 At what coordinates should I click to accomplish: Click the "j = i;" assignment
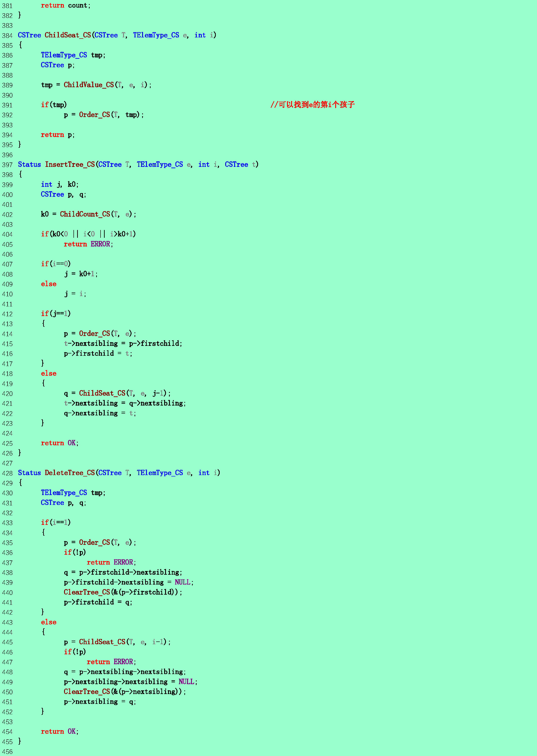click(75, 294)
